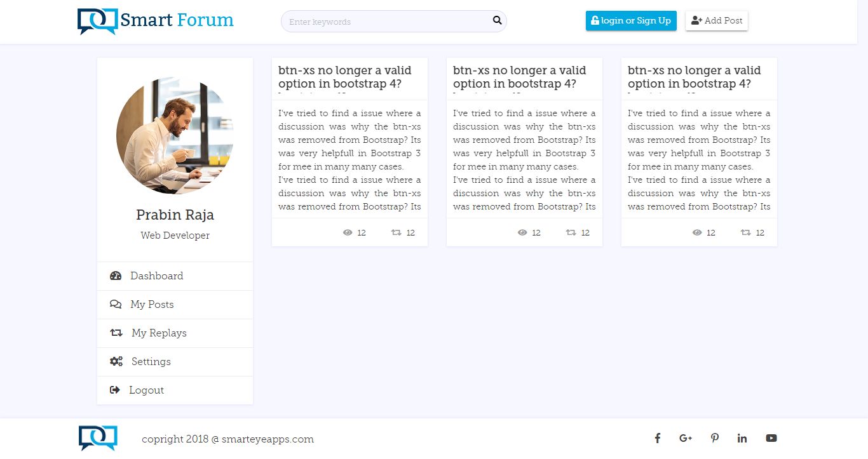Go to My Posts in the sidebar
Viewport: 868px width, 459px height.
(x=175, y=304)
